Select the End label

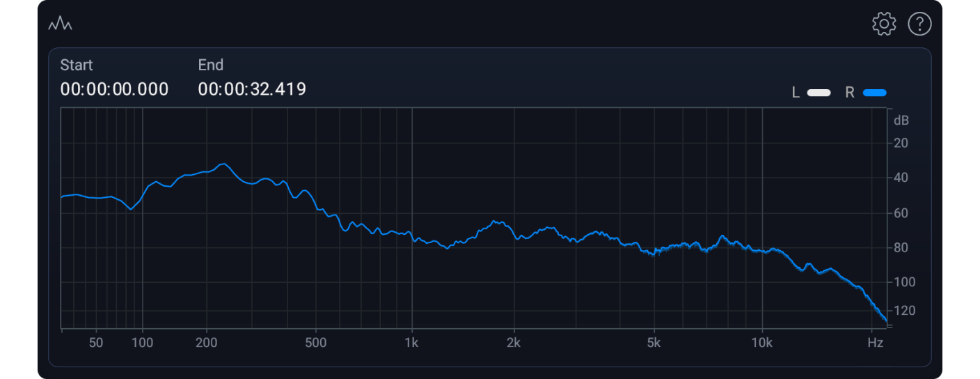[x=211, y=65]
